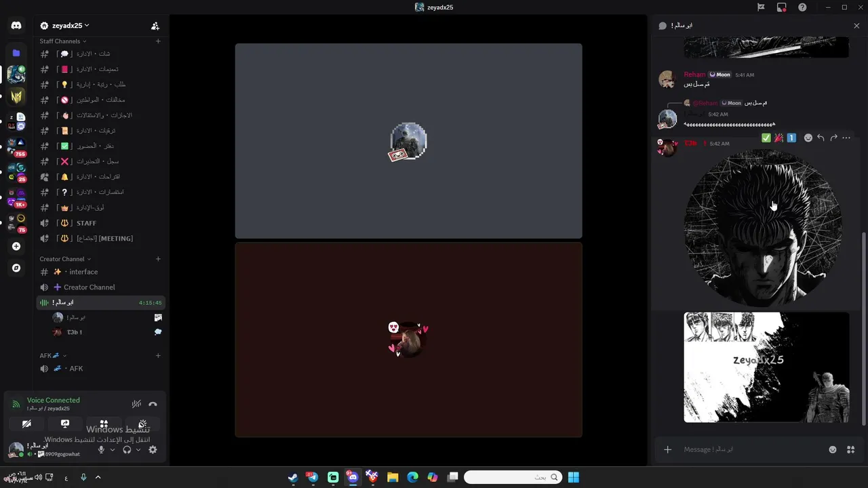Disconnect from voice with the hang-up icon
Image resolution: width=868 pixels, height=488 pixels.
[x=153, y=404]
